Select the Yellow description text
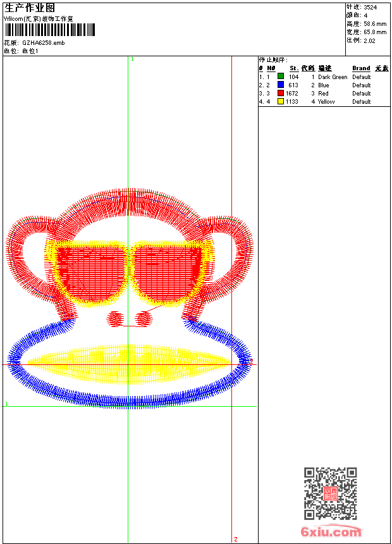Image resolution: width=392 pixels, height=544 pixels. (x=326, y=102)
